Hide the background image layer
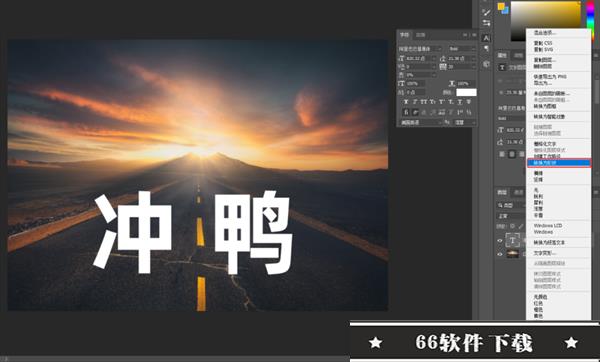600x362 pixels. coord(500,254)
